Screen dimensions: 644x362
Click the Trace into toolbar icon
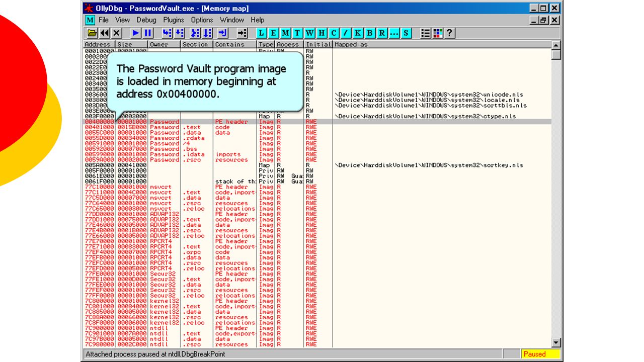click(195, 33)
